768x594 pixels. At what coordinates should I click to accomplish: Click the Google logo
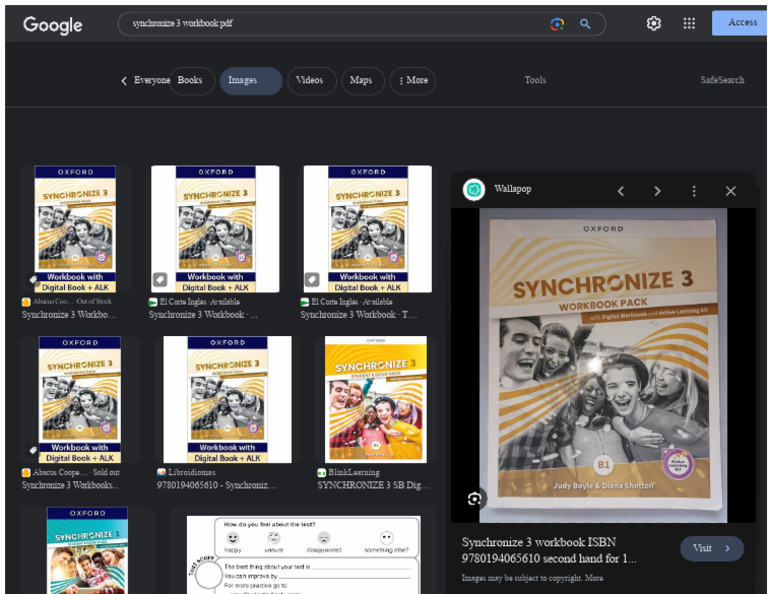(52, 25)
